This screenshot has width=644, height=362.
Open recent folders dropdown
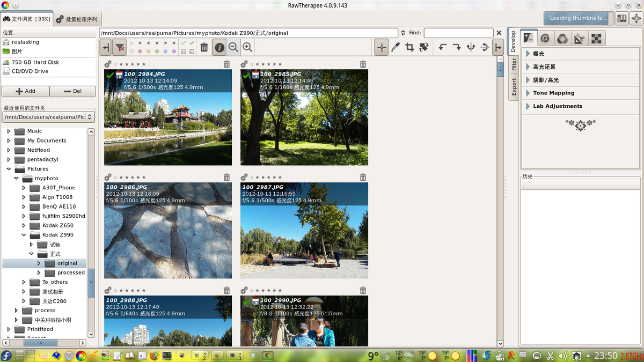[48, 116]
